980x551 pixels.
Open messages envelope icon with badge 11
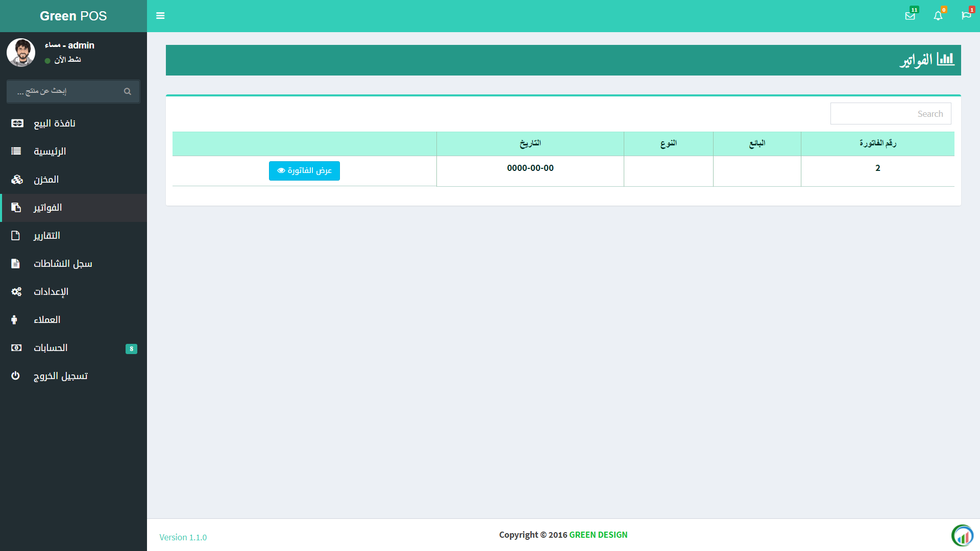pos(910,16)
